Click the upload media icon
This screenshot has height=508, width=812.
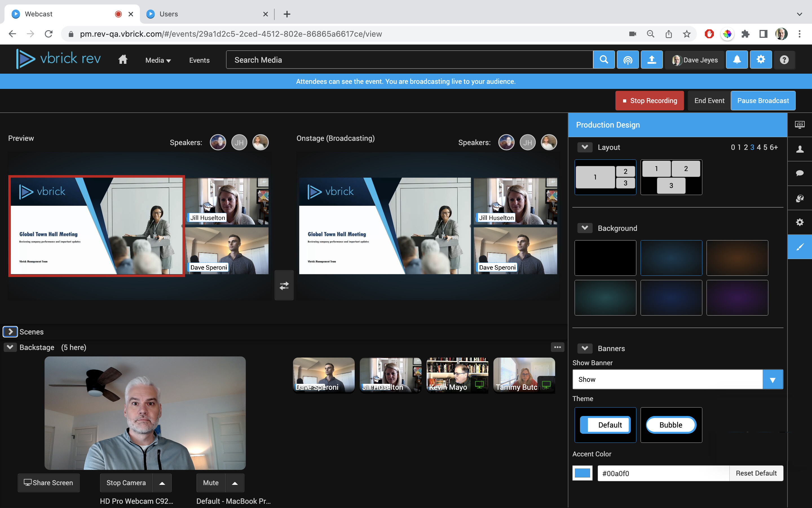click(651, 60)
